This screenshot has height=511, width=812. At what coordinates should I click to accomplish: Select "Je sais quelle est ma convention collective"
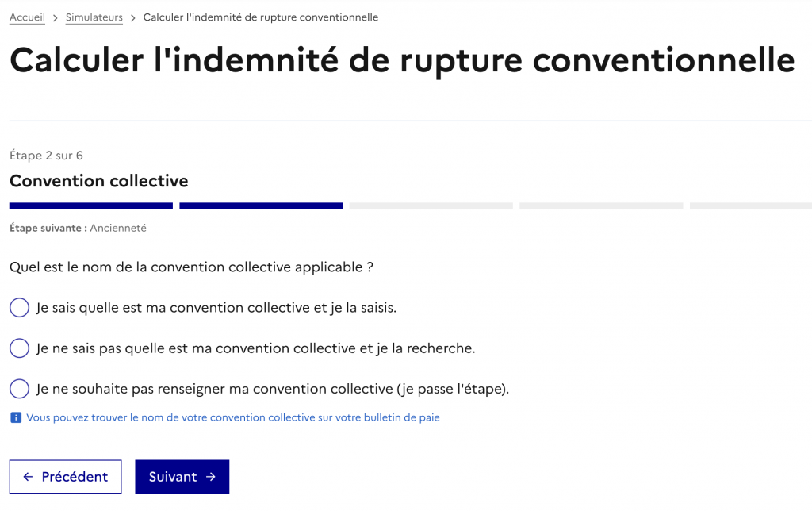pyautogui.click(x=18, y=307)
